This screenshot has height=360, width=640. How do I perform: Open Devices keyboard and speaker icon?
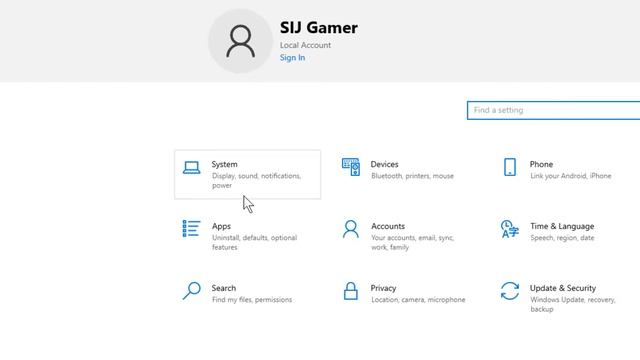coord(351,167)
